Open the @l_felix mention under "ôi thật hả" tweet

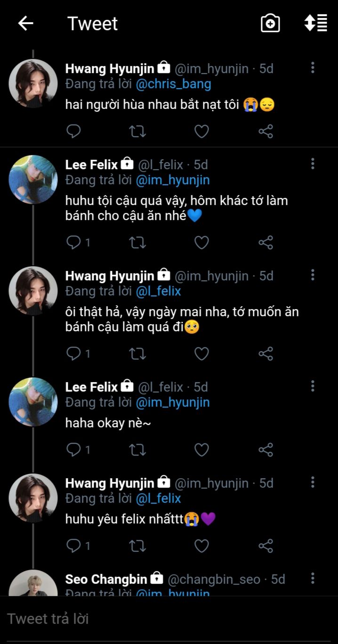click(158, 291)
